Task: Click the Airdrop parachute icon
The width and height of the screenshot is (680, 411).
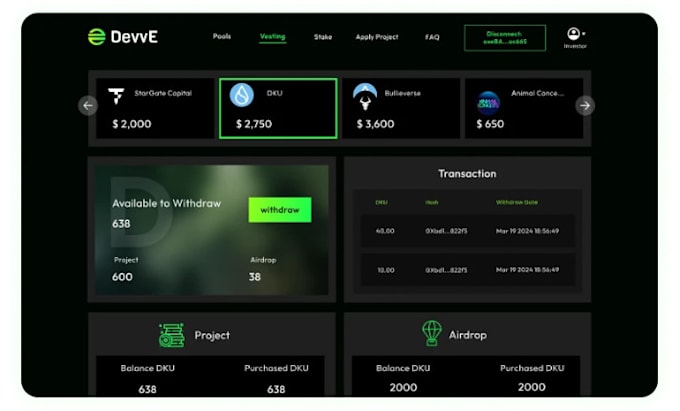Action: click(432, 333)
